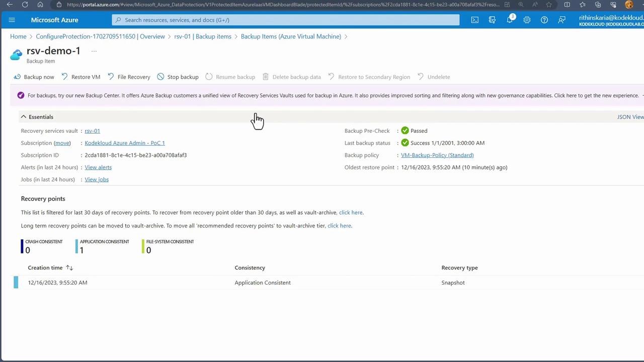Image resolution: width=644 pixels, height=362 pixels.
Task: Click the Backup Center banner message
Action: pyautogui.click(x=333, y=96)
